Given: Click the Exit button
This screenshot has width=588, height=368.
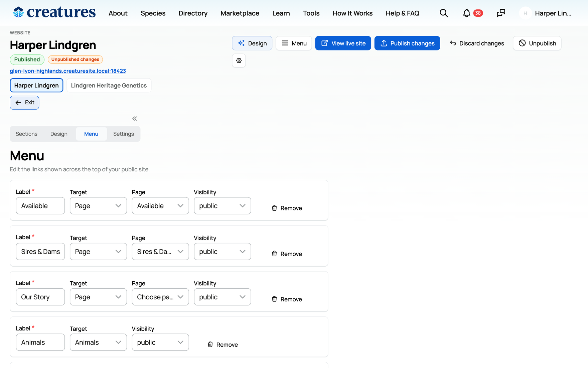Looking at the screenshot, I should tap(24, 102).
